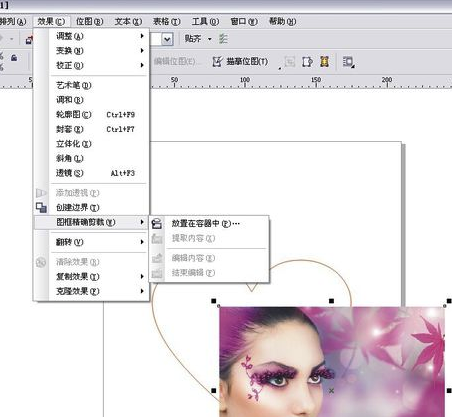Click 描摹位图 (Trace Bitmap) button

click(x=240, y=62)
